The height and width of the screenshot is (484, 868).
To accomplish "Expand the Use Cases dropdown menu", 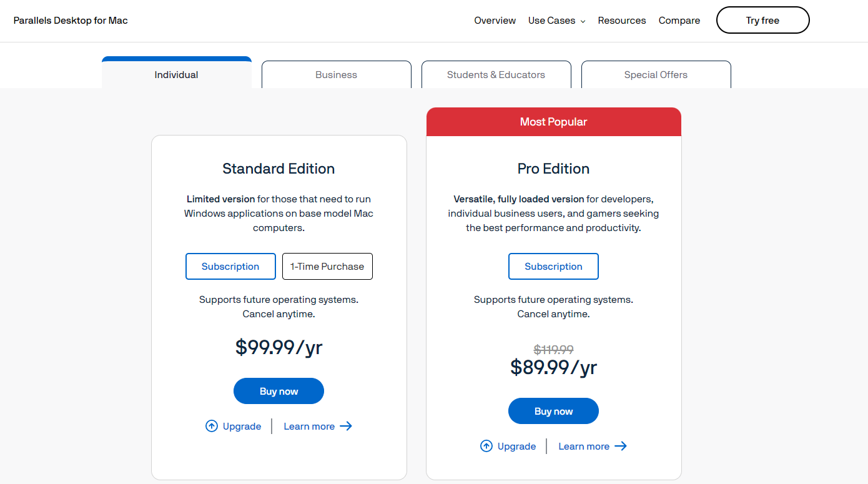I will coord(556,20).
